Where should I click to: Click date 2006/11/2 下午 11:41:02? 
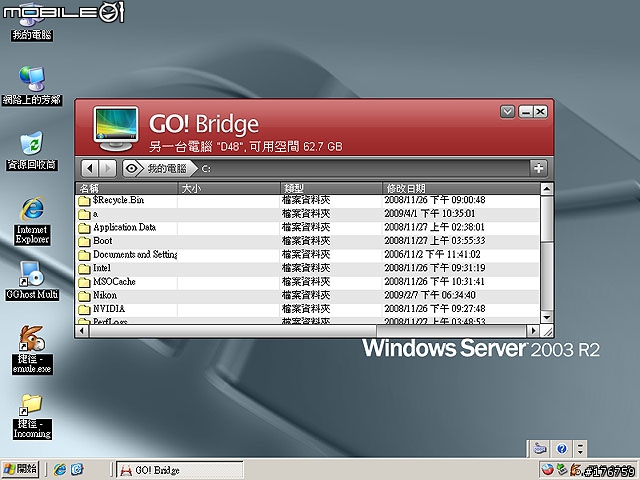coord(432,254)
